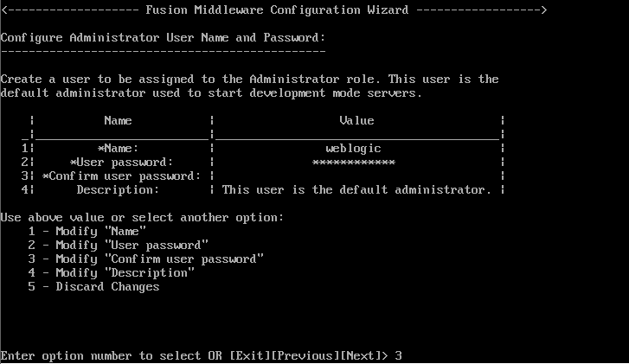Click the Value column header
This screenshot has height=364, width=629.
[356, 121]
